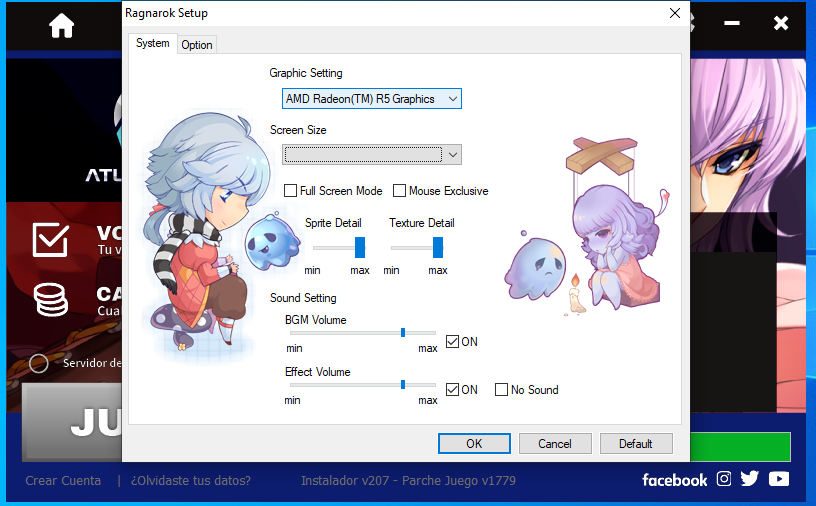Click the ¿Olvidaste tus datos? link
The height and width of the screenshot is (506, 816).
(x=190, y=480)
